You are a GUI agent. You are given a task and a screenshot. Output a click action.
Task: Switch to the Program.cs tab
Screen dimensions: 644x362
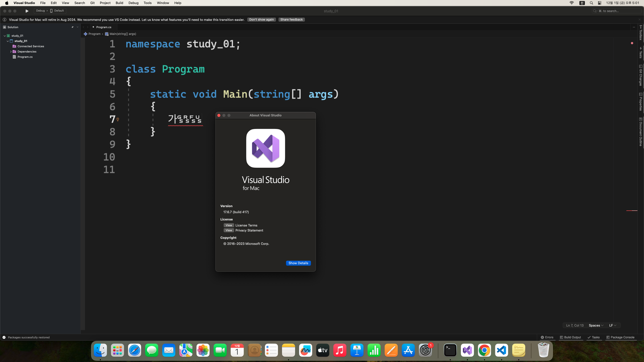point(104,27)
